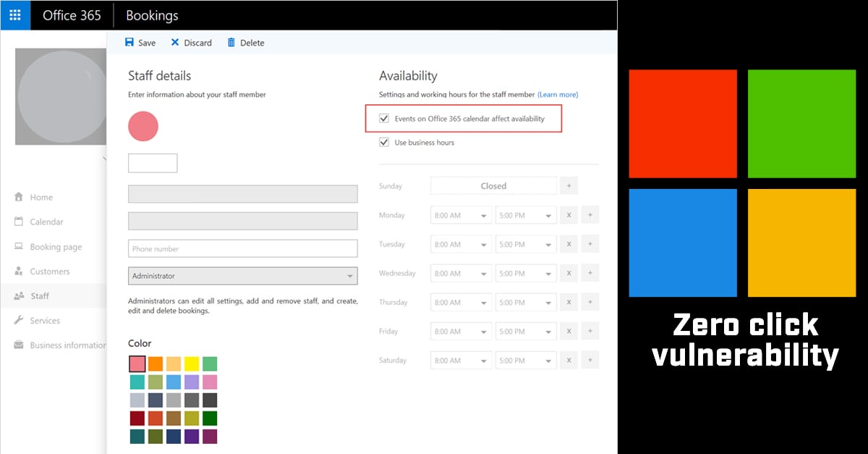
Task: Select the orange color swatch
Action: coord(156,363)
